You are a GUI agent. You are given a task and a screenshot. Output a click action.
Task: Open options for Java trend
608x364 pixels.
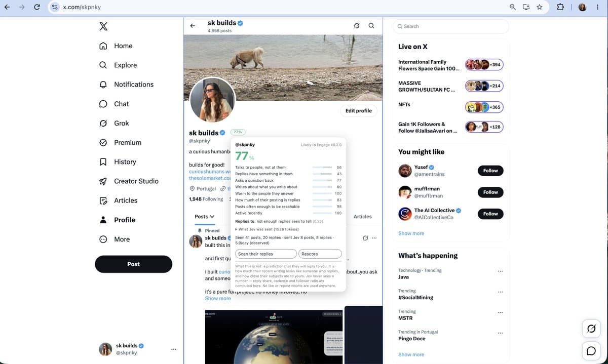coord(501,271)
